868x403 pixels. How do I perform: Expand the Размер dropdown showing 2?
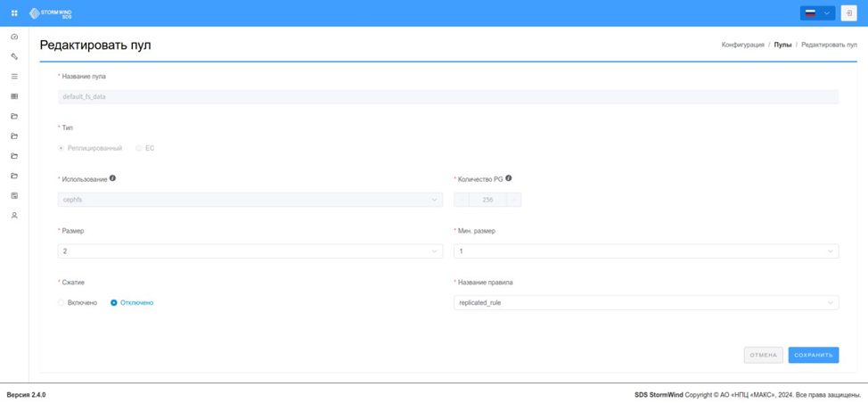click(250, 251)
